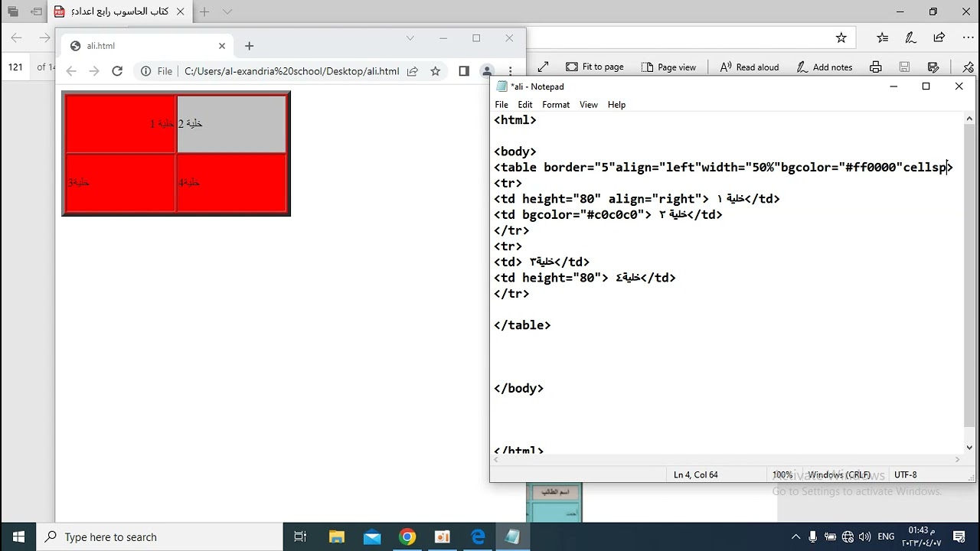Click the <body> line in Notepad

coord(515,152)
